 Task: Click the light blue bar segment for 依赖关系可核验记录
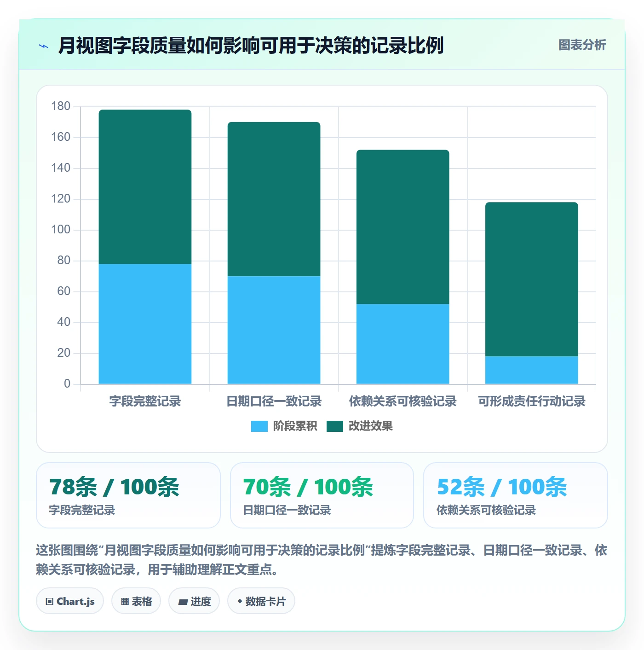pos(402,344)
